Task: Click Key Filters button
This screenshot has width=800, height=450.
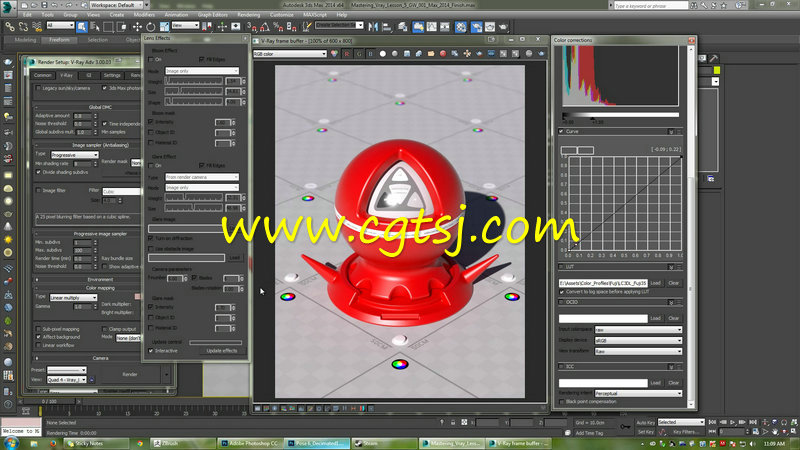Action: coord(685,432)
